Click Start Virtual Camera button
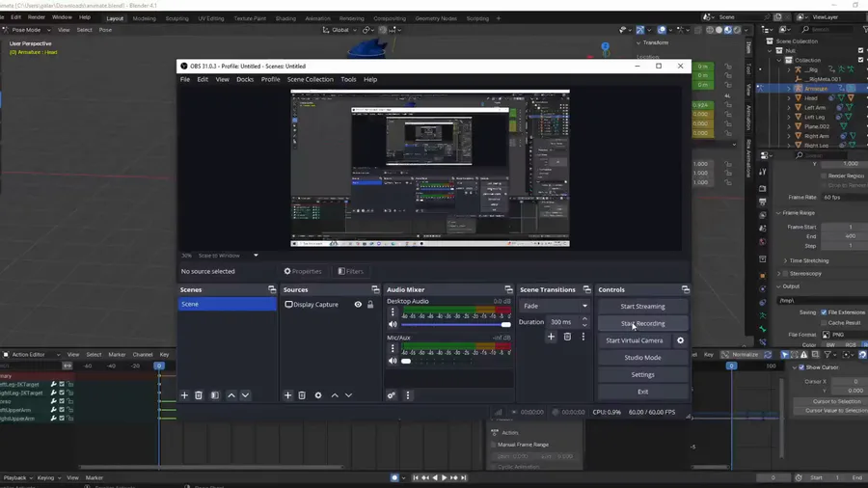Image resolution: width=868 pixels, height=488 pixels. (635, 340)
